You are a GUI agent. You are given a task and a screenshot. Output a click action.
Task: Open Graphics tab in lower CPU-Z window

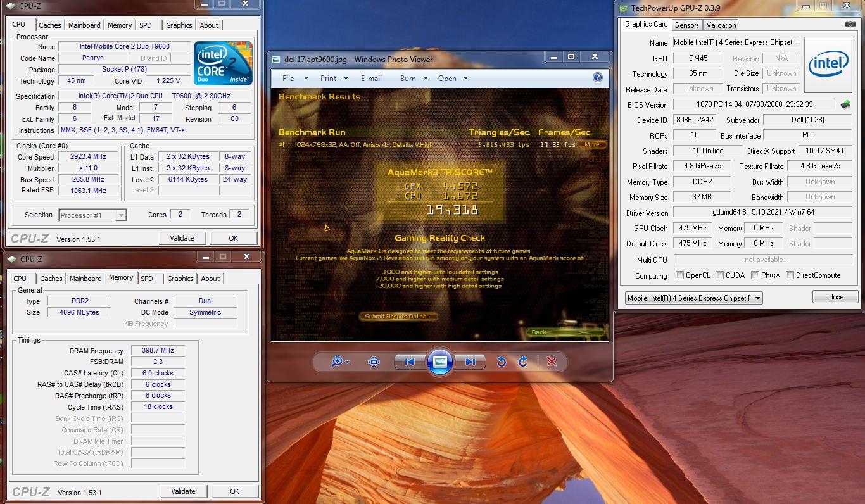pyautogui.click(x=180, y=279)
